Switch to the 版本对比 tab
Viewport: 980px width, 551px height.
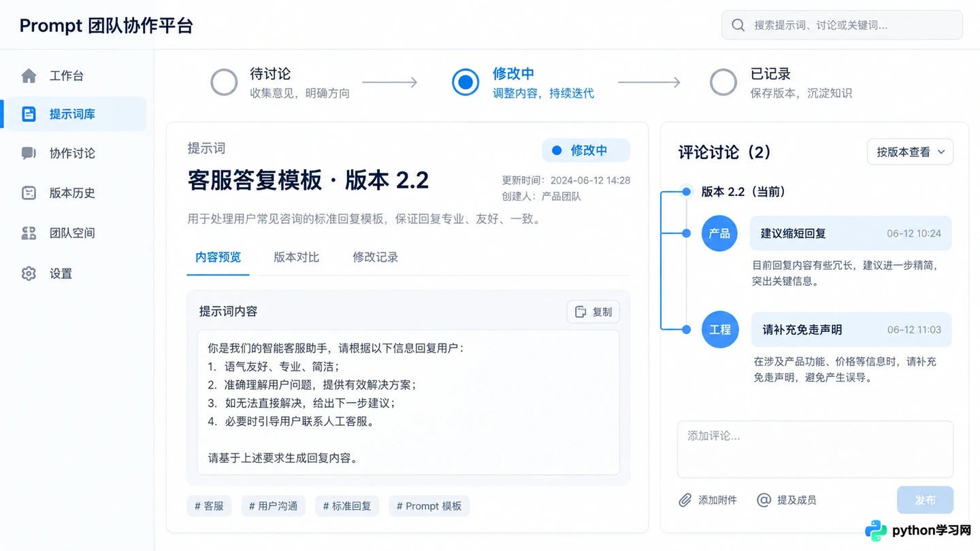(296, 257)
